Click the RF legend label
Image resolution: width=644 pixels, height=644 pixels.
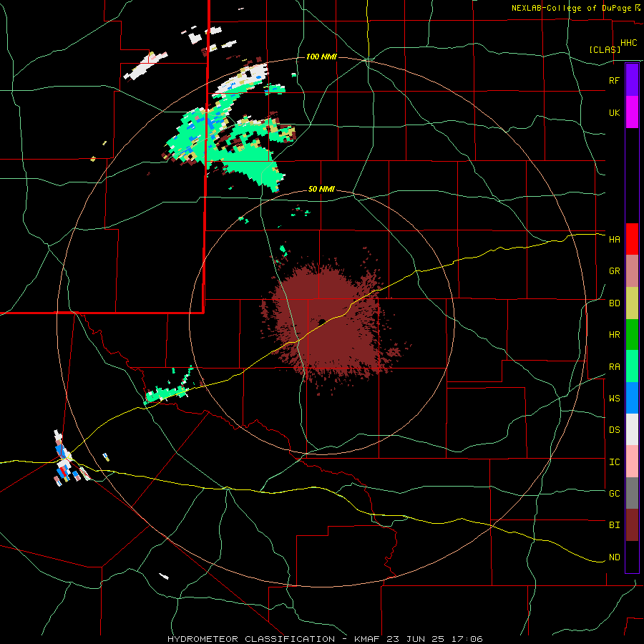click(615, 80)
